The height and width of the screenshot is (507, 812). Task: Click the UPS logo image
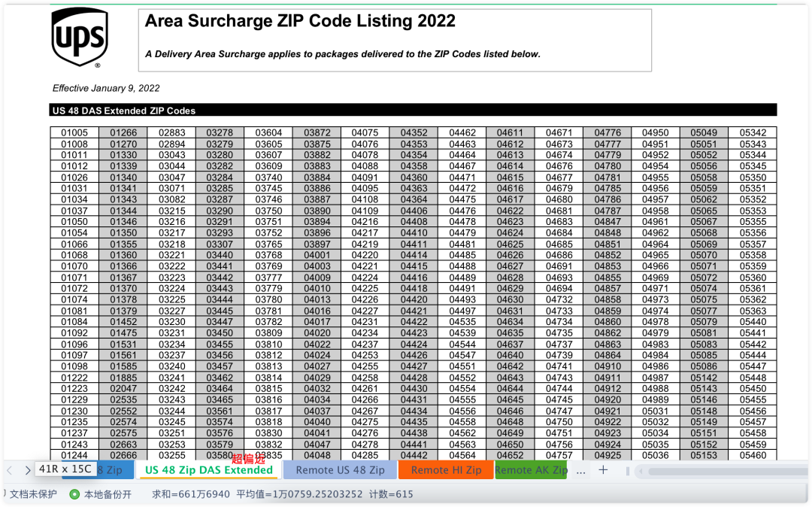[x=80, y=38]
